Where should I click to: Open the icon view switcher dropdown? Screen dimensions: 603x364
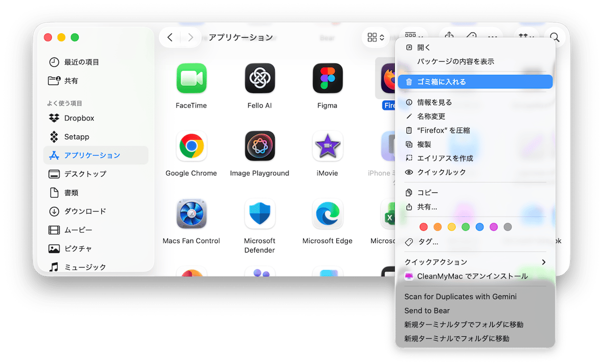[x=376, y=38]
